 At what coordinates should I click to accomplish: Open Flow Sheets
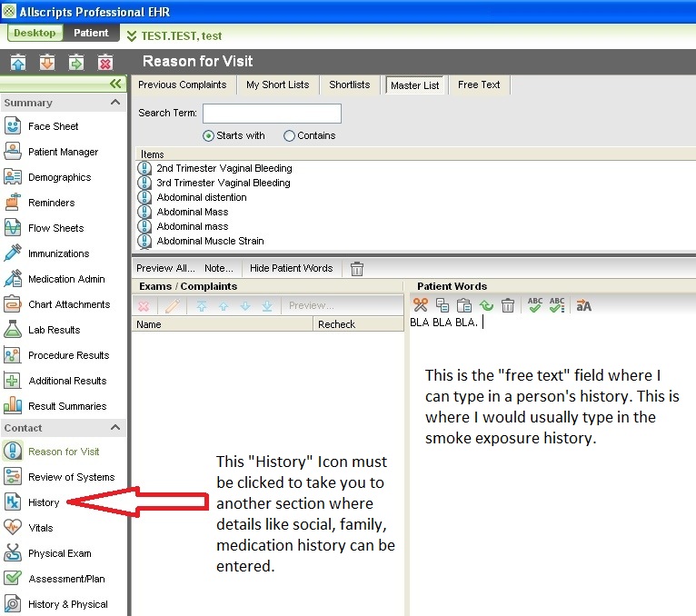click(56, 228)
